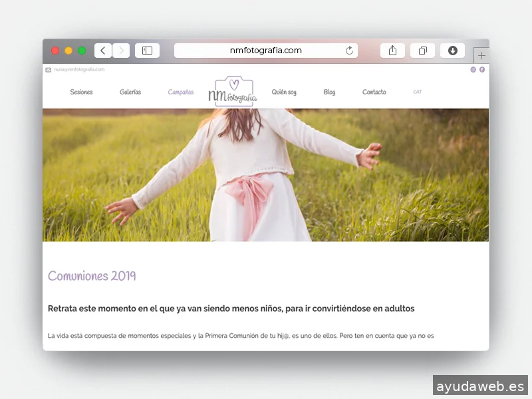Switch the site language to CAT
This screenshot has width=532, height=399.
(417, 92)
